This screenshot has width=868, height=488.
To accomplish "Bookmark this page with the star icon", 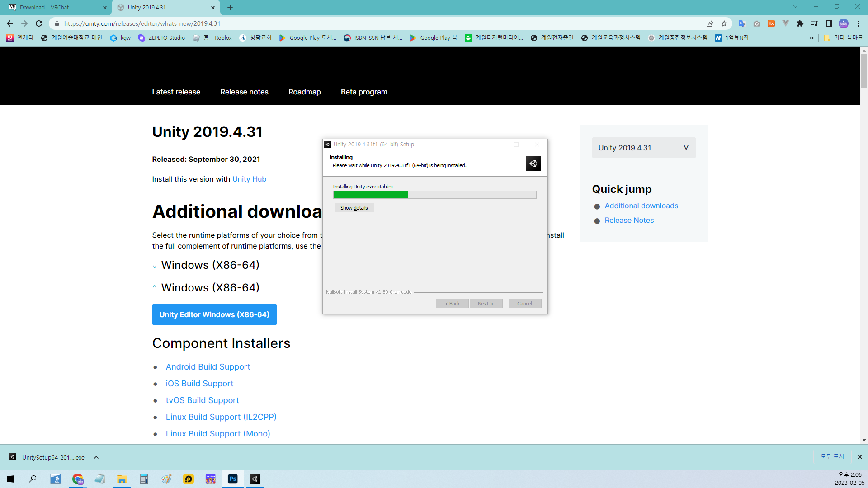I will (724, 23).
